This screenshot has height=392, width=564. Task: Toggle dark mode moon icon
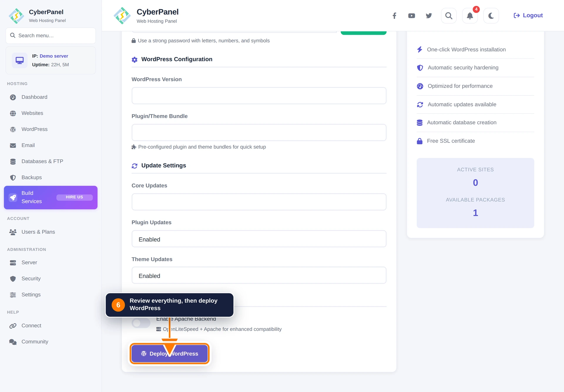(x=491, y=16)
